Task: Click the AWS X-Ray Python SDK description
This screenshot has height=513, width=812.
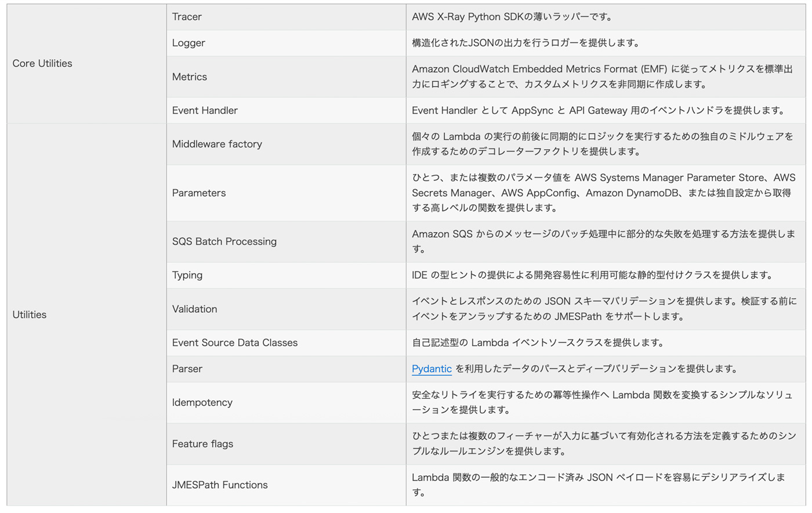Action: (x=512, y=17)
